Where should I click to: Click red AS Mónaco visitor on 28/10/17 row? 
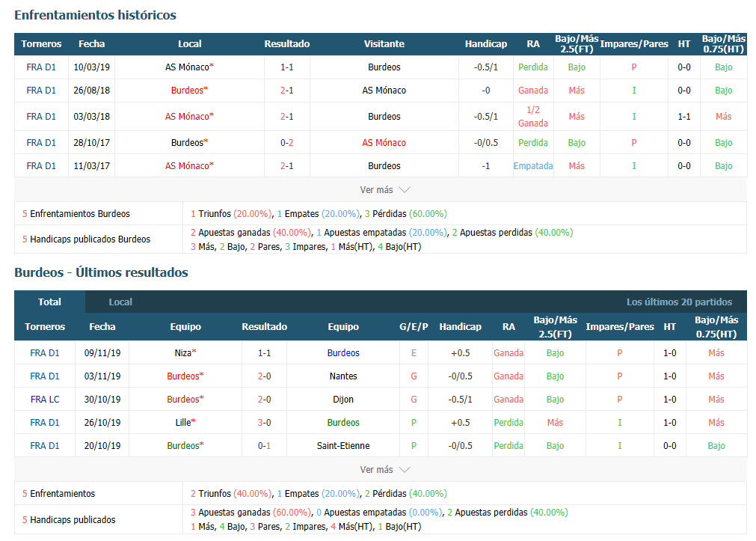384,142
